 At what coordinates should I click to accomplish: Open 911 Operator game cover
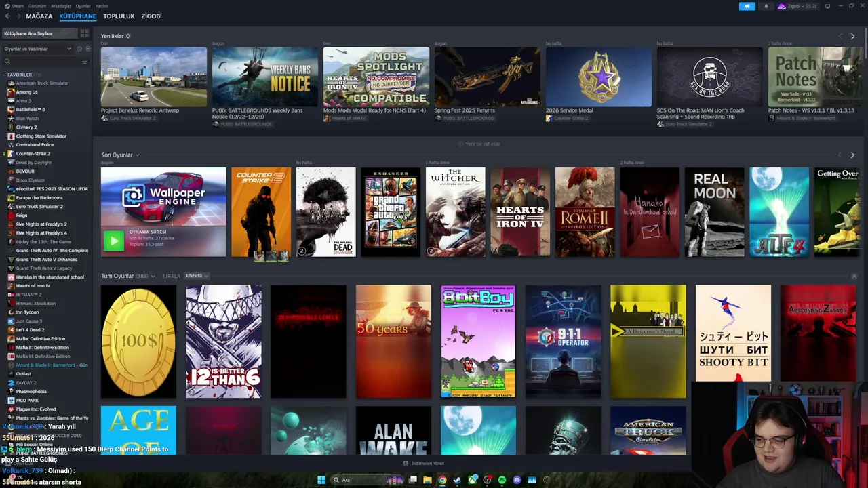[x=564, y=341]
